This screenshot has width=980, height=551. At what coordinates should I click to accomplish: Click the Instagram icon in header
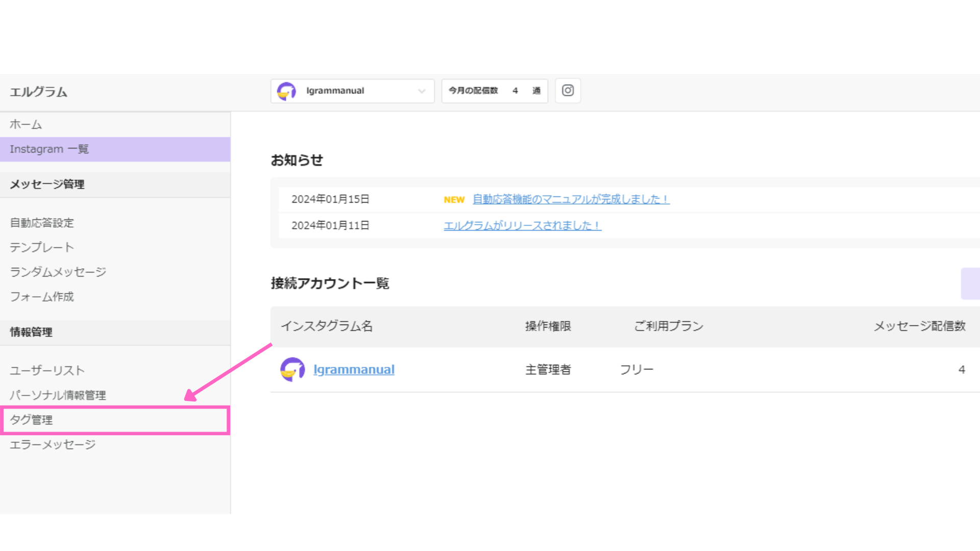click(568, 91)
